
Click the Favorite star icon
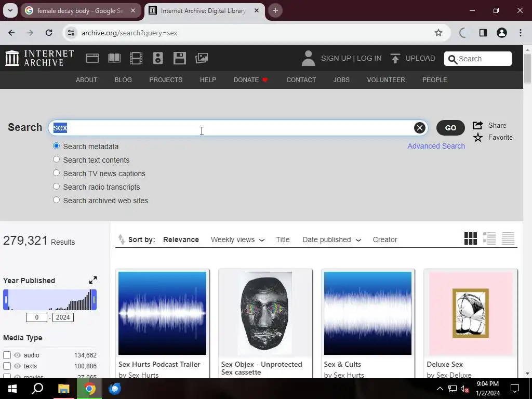click(478, 137)
